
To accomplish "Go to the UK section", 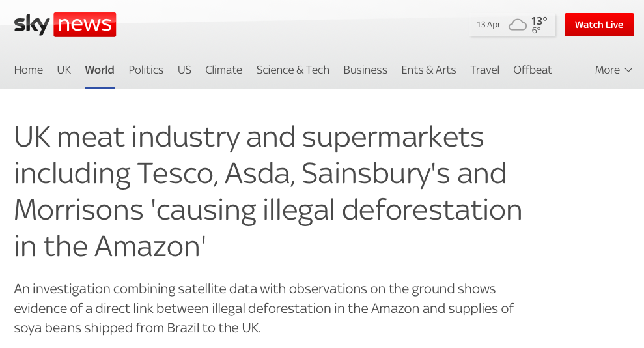I will [64, 70].
